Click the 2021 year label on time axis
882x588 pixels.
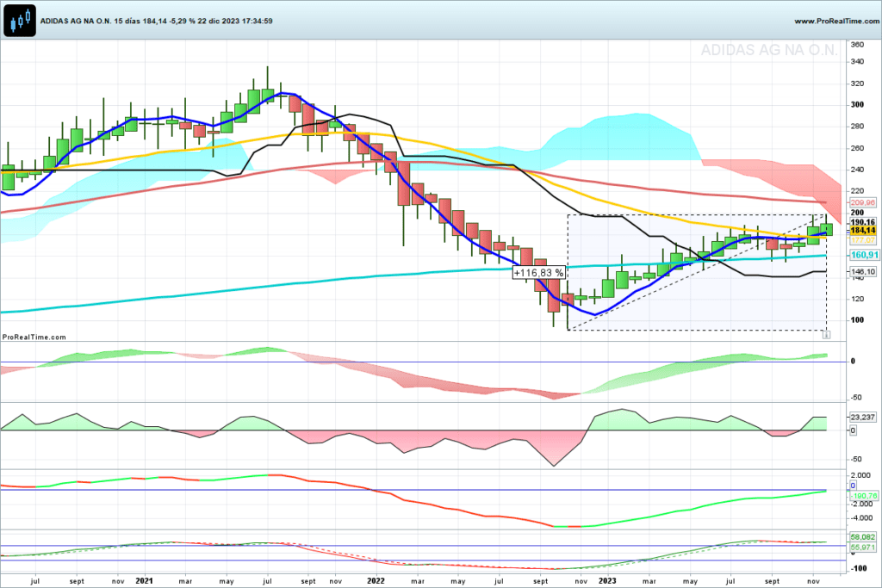[145, 581]
